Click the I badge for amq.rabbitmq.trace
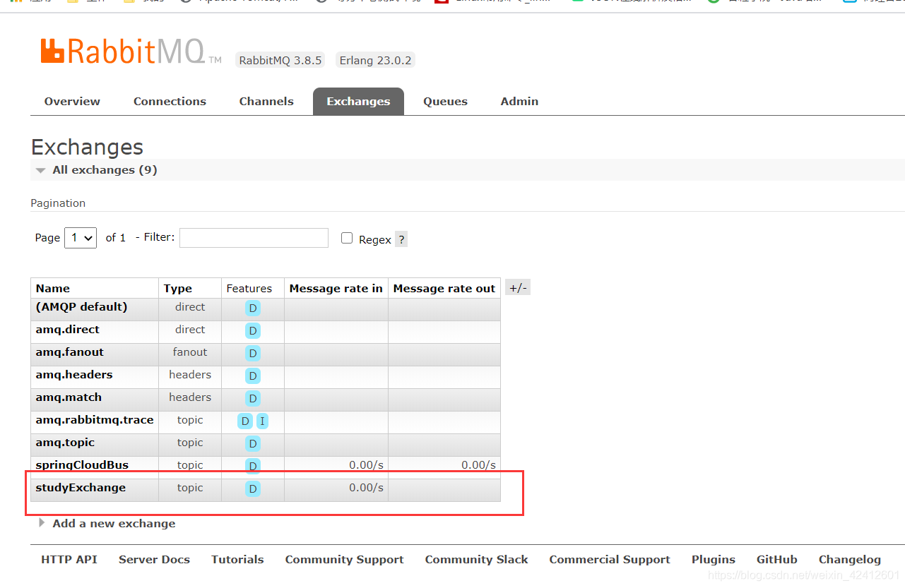The height and width of the screenshot is (588, 905). tap(262, 421)
